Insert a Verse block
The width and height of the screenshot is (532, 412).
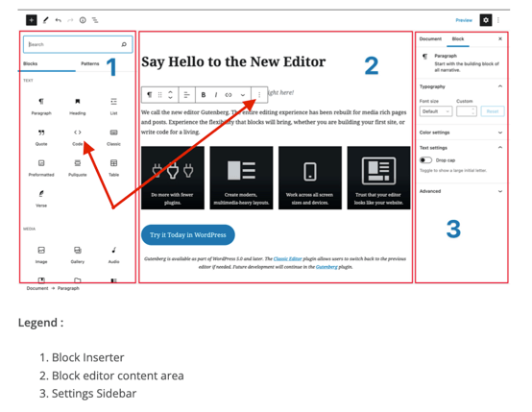[x=41, y=199]
